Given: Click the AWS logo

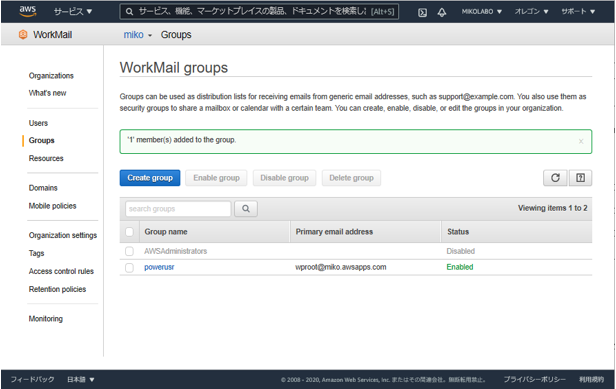Looking at the screenshot, I should click(x=28, y=11).
